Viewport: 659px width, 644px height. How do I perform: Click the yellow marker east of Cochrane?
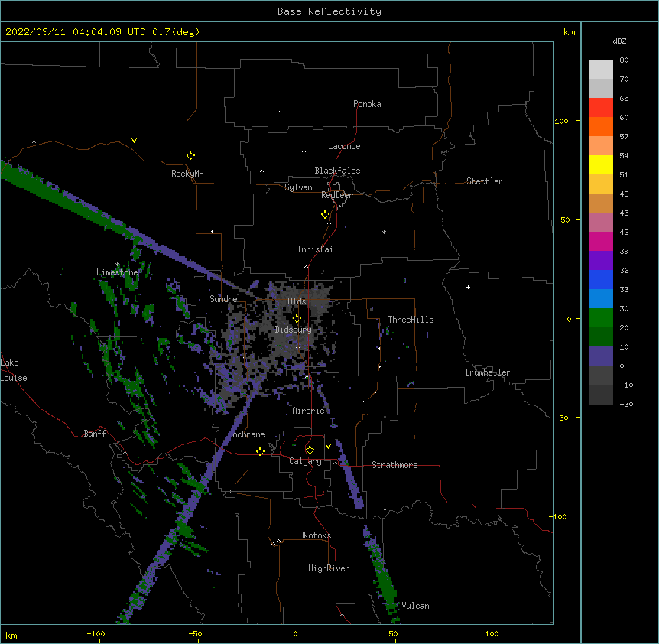260,451
